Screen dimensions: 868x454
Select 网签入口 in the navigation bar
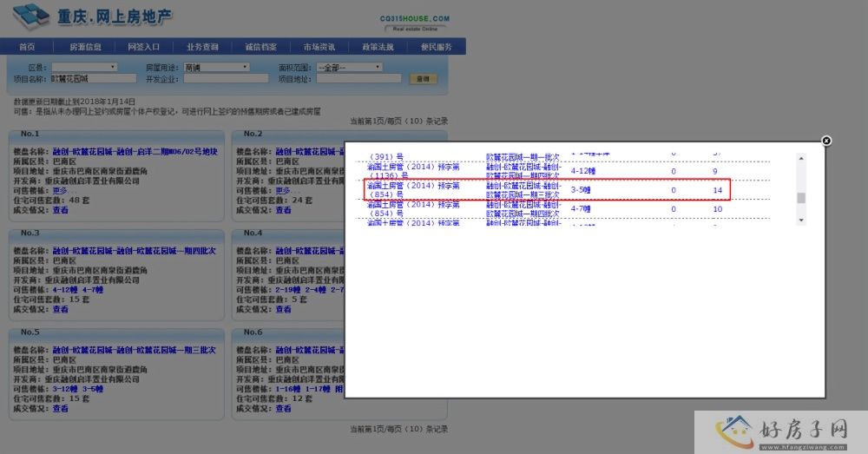coord(144,47)
